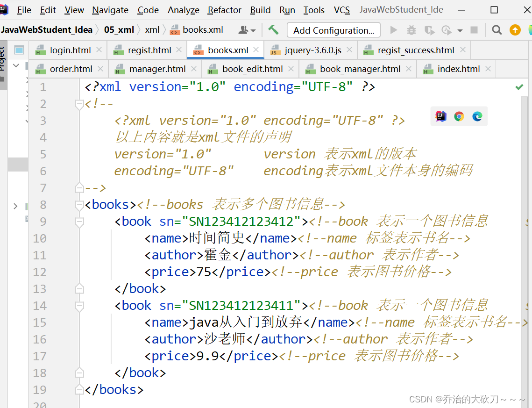
Task: Close the jquery-3.6.0.js tab
Action: tap(349, 50)
